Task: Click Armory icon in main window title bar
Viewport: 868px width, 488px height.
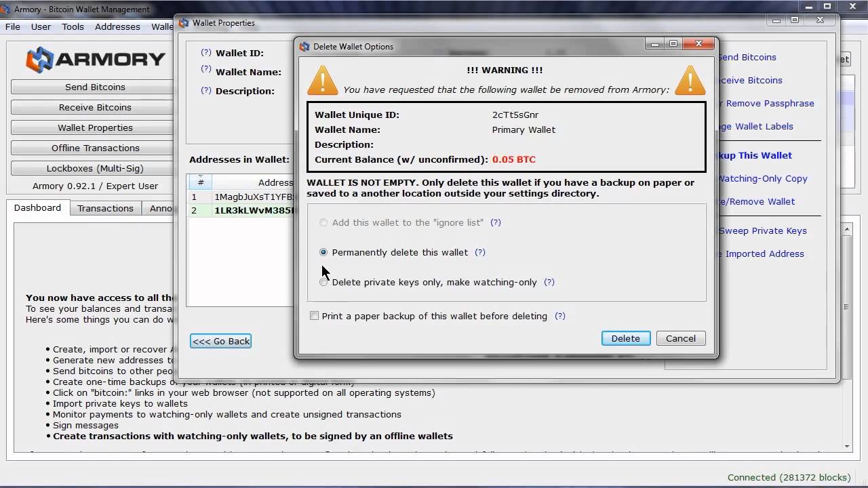Action: tap(5, 9)
